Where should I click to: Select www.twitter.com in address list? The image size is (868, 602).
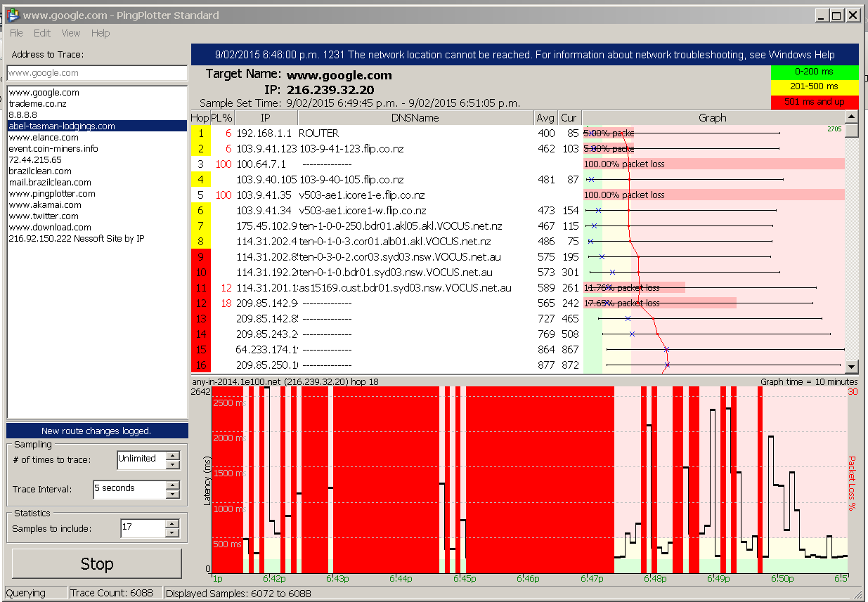97,216
